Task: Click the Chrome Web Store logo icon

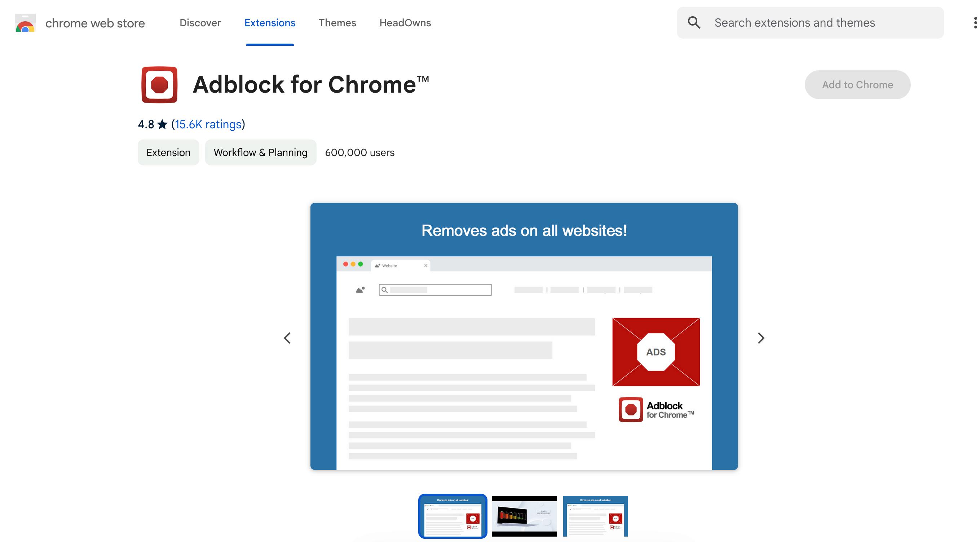Action: pyautogui.click(x=25, y=23)
